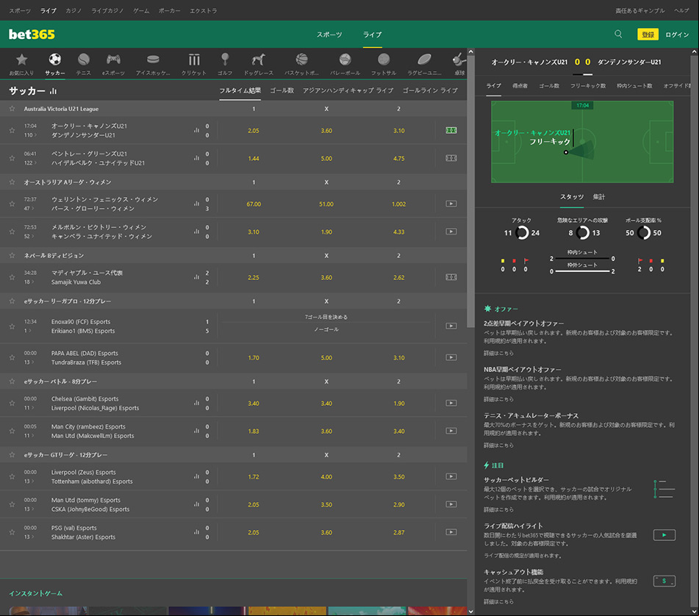699x616 pixels.
Task: Open match tracker icon for オークリー・キャノンズU21 row
Action: tap(451, 130)
